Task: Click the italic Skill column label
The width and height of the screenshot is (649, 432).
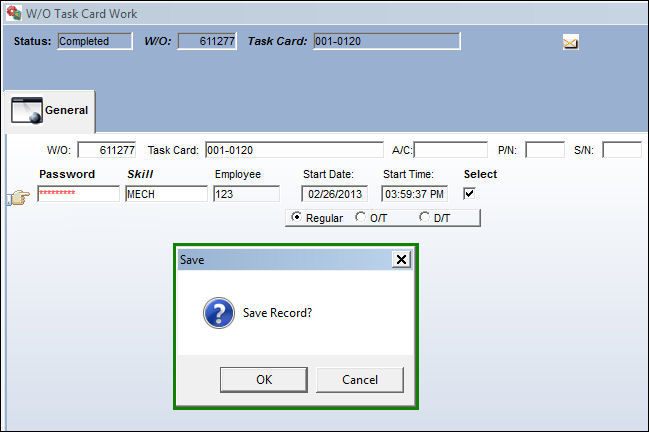Action: (140, 174)
